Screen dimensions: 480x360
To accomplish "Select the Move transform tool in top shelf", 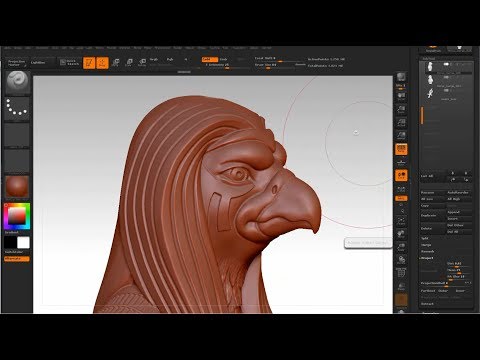I will click(x=116, y=63).
